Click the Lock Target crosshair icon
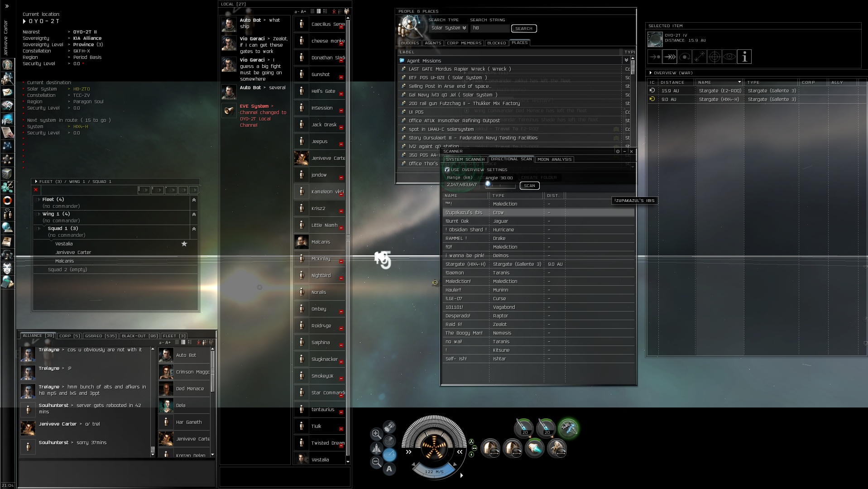The width and height of the screenshot is (868, 489). click(715, 57)
